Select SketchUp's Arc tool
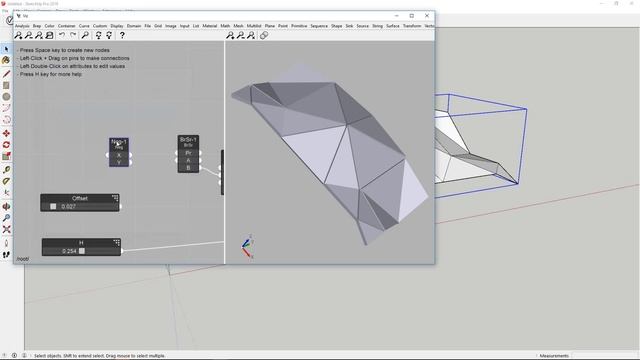Viewport: 640px width, 360px height. click(x=6, y=108)
